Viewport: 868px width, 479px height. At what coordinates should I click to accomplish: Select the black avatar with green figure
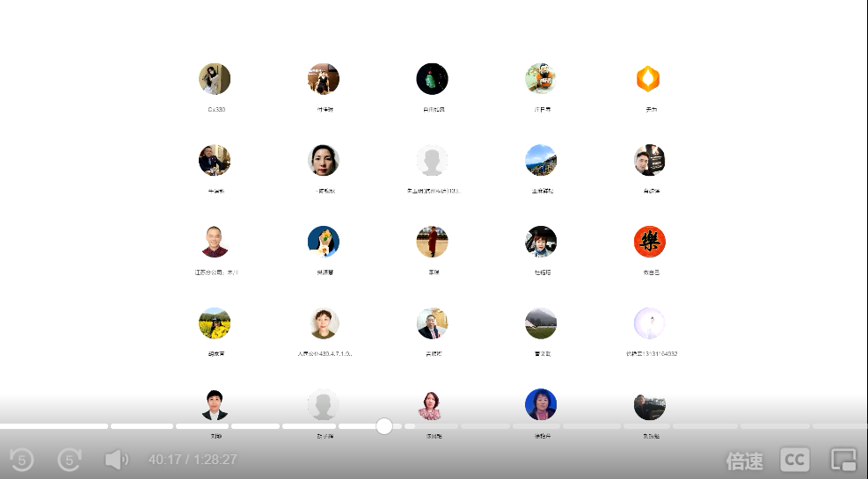(432, 79)
